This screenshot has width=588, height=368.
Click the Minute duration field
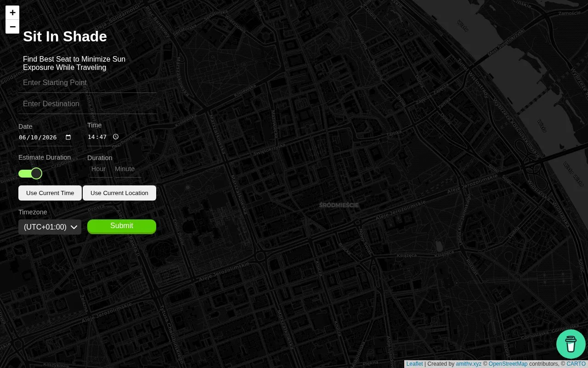coord(128,169)
